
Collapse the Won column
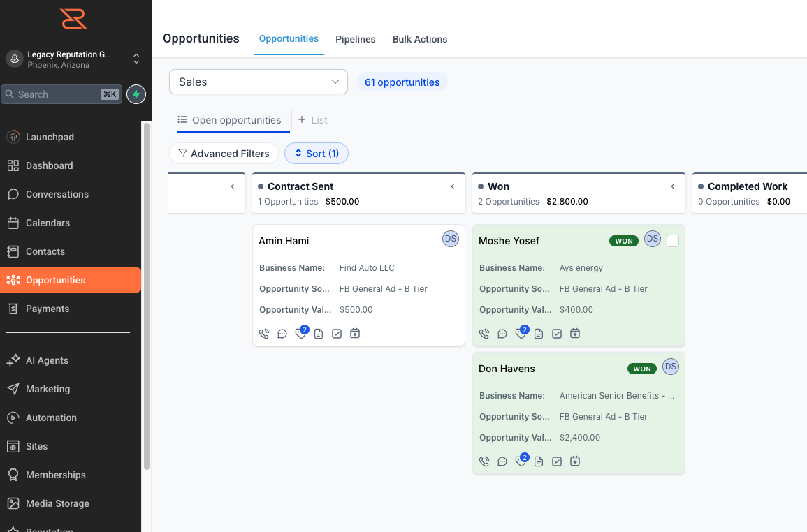coord(673,186)
